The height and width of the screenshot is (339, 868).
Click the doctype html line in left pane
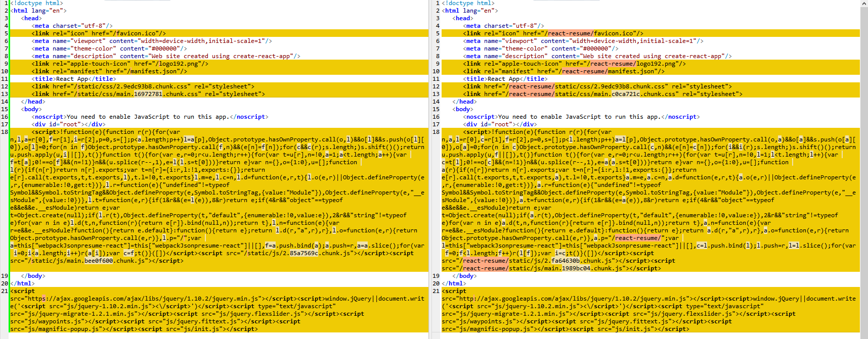tap(36, 3)
